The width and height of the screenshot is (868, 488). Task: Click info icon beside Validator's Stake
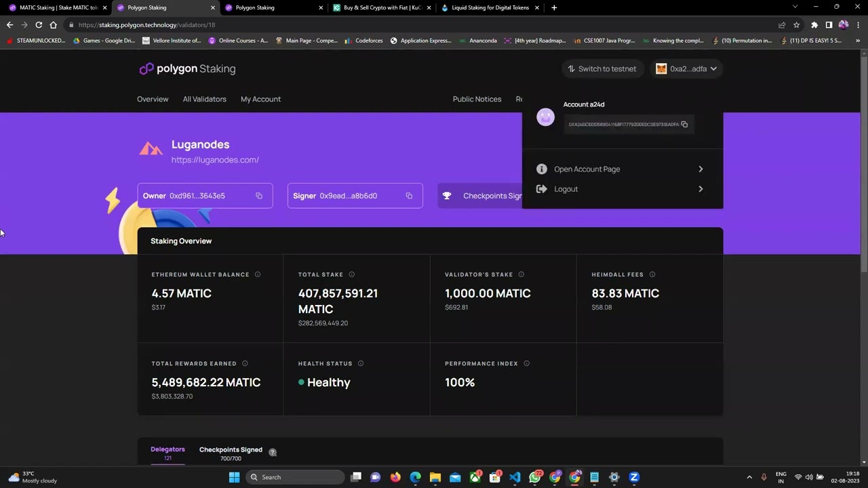(x=521, y=274)
